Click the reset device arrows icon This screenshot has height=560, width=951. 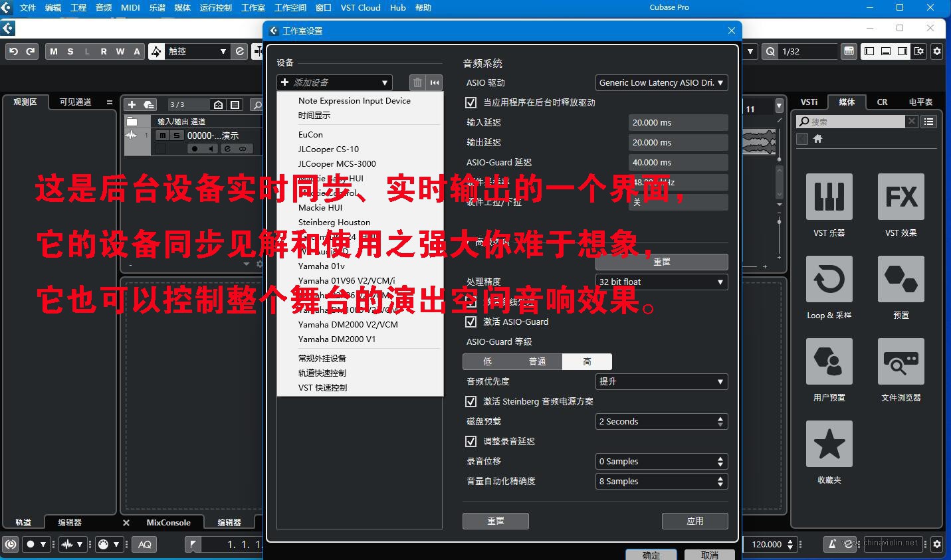[x=435, y=82]
